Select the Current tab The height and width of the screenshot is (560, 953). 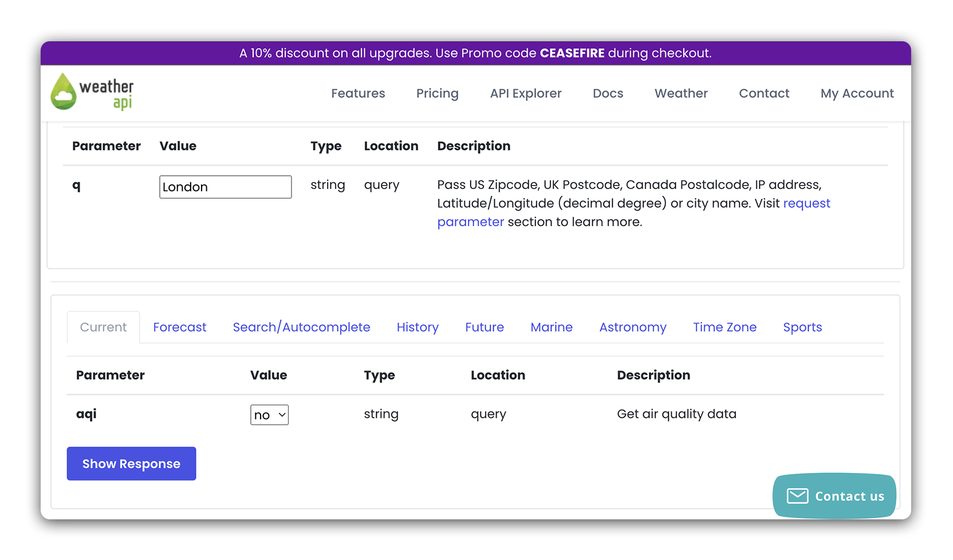[103, 328]
